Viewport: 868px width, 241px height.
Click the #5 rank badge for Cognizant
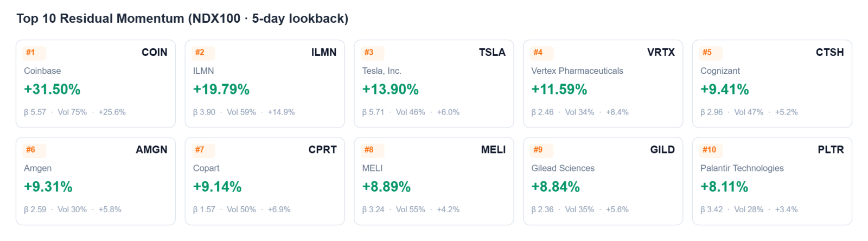tap(711, 53)
